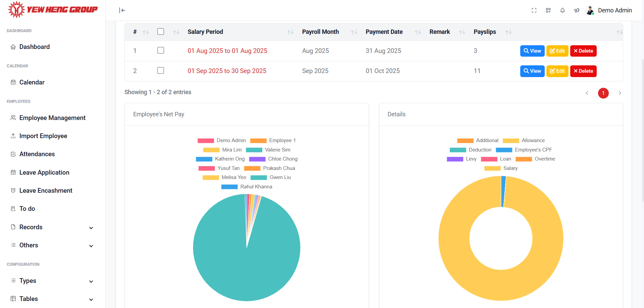Image resolution: width=644 pixels, height=308 pixels.
Task: Open Employee Management from the sidebar
Action: point(52,118)
